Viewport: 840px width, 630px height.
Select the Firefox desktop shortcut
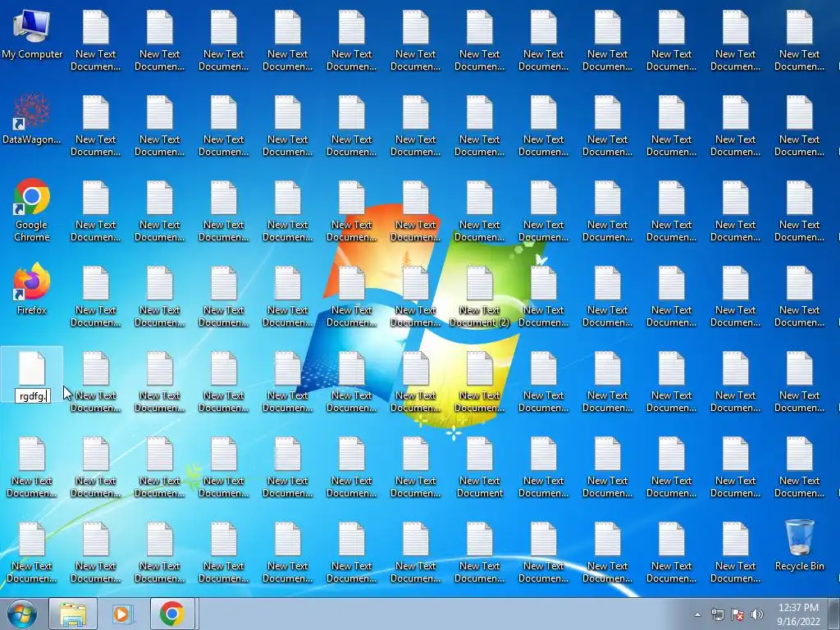point(32,290)
